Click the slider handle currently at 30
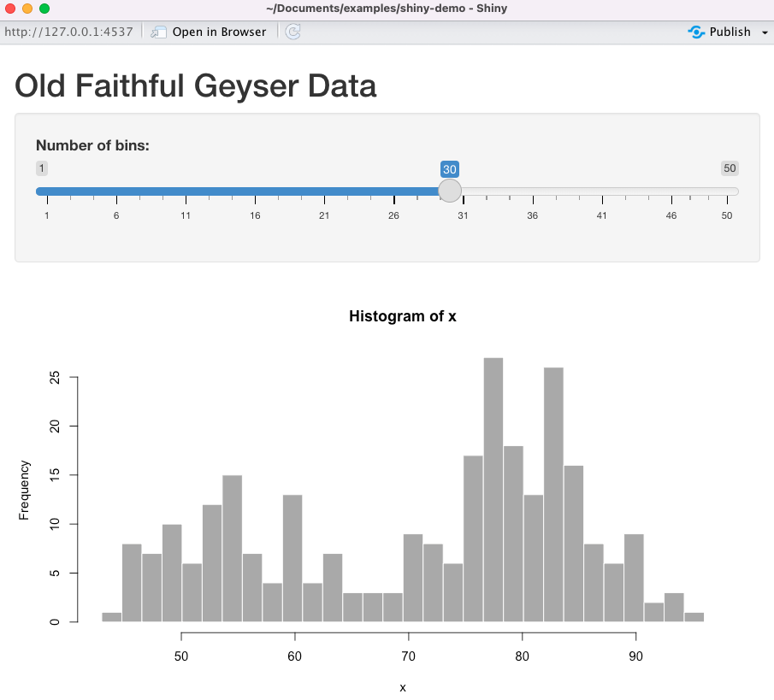This screenshot has height=700, width=774. 449,191
